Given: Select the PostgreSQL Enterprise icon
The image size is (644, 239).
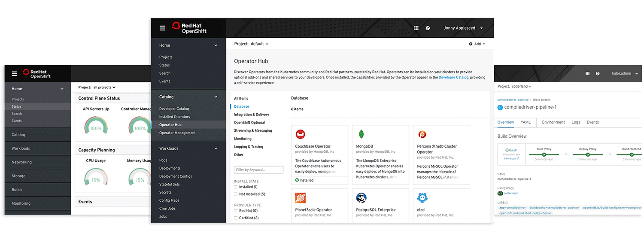Looking at the screenshot, I should click(361, 198).
